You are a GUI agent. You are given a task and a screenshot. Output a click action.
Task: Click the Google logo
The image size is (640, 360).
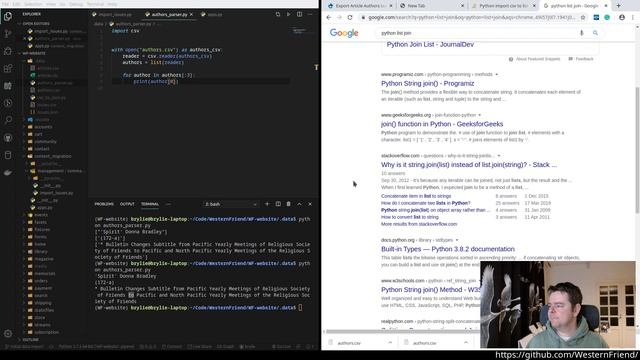point(344,33)
